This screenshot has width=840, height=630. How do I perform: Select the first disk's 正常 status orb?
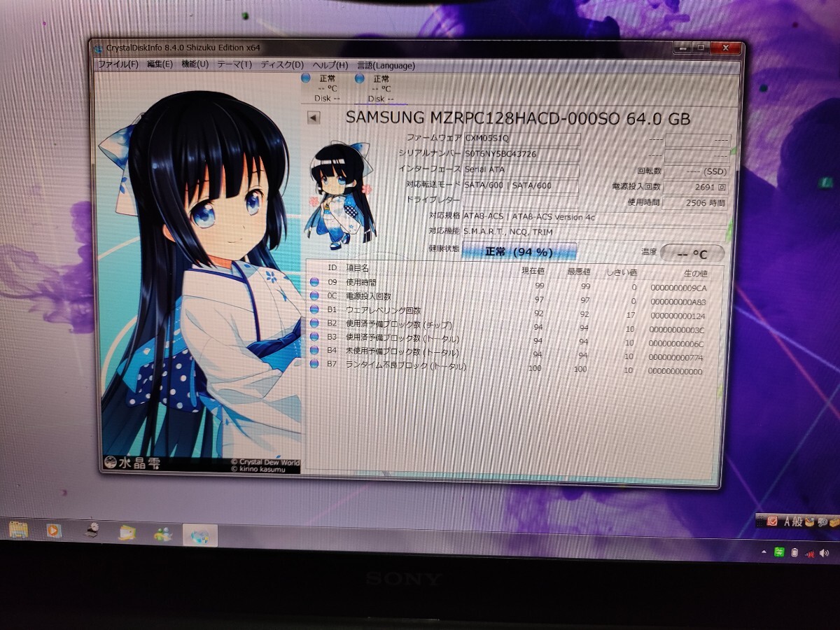(x=306, y=78)
